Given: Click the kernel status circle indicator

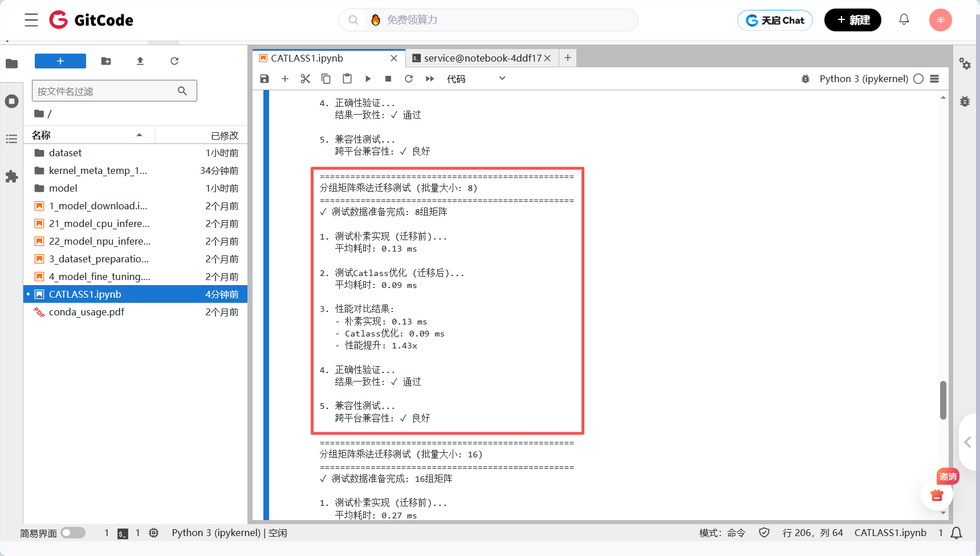Looking at the screenshot, I should (x=918, y=79).
